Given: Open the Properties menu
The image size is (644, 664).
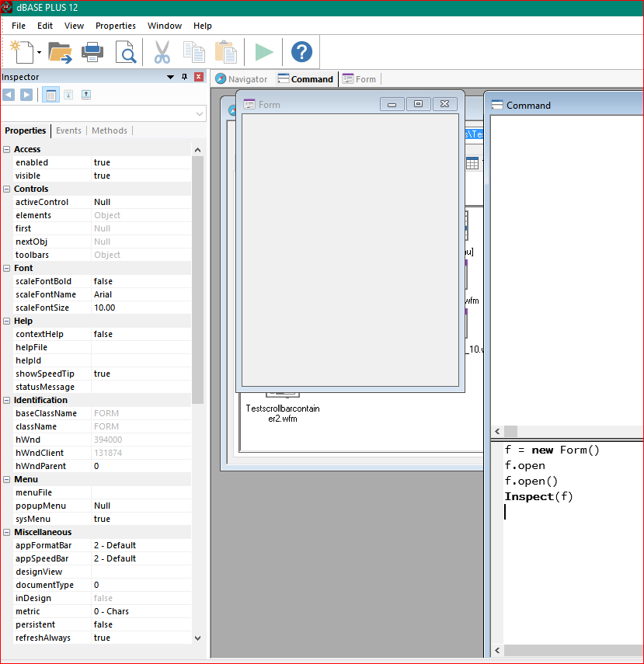Looking at the screenshot, I should pyautogui.click(x=115, y=26).
